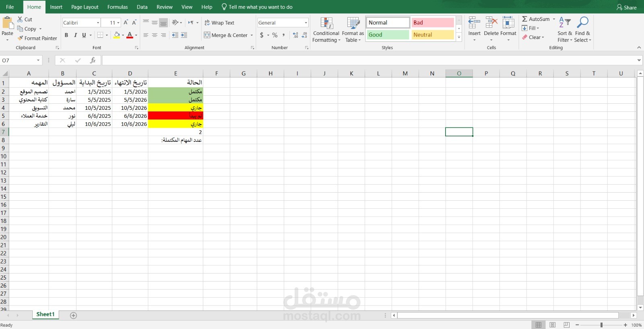
Task: Click the New Sheet plus button
Action: pyautogui.click(x=73, y=315)
